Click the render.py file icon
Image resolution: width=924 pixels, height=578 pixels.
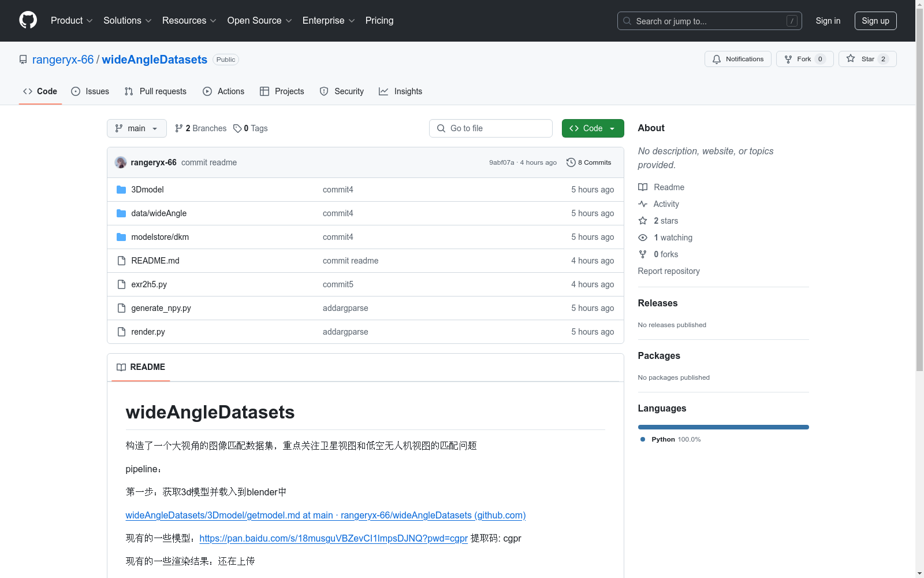(121, 332)
